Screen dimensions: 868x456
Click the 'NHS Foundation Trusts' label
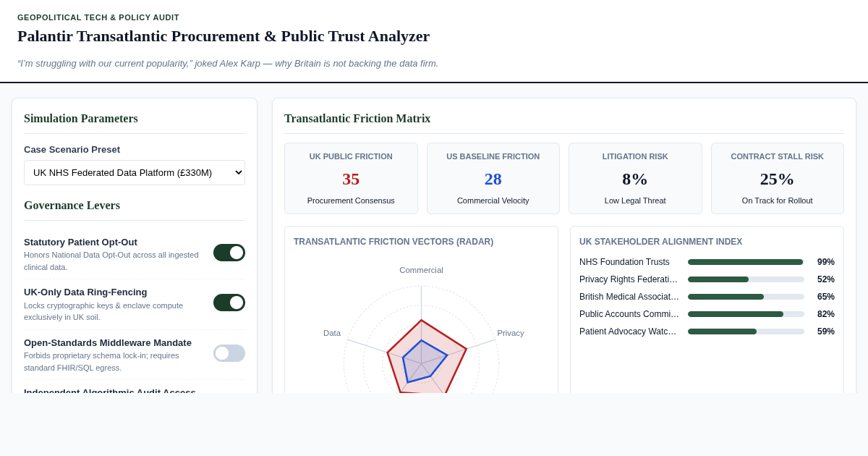(624, 262)
